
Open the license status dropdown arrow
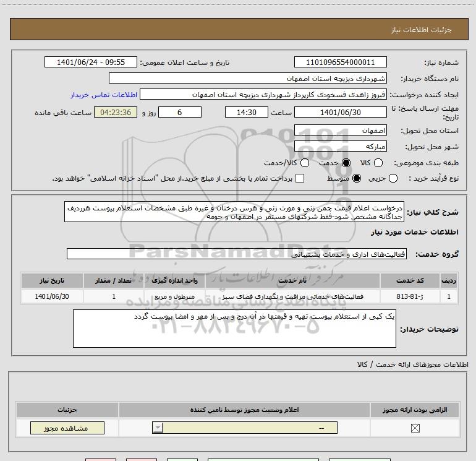pos(158,428)
